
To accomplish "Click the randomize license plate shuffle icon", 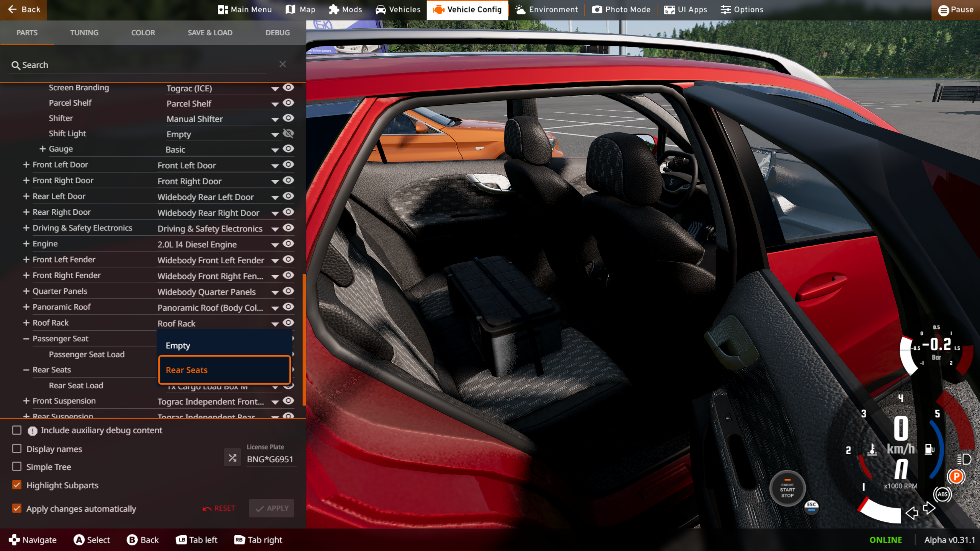I will point(232,458).
